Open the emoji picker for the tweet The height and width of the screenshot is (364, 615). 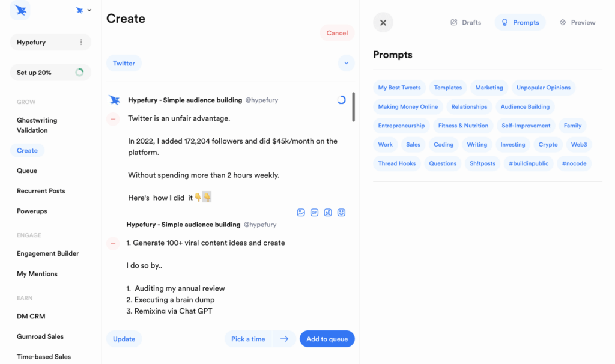pos(341,213)
